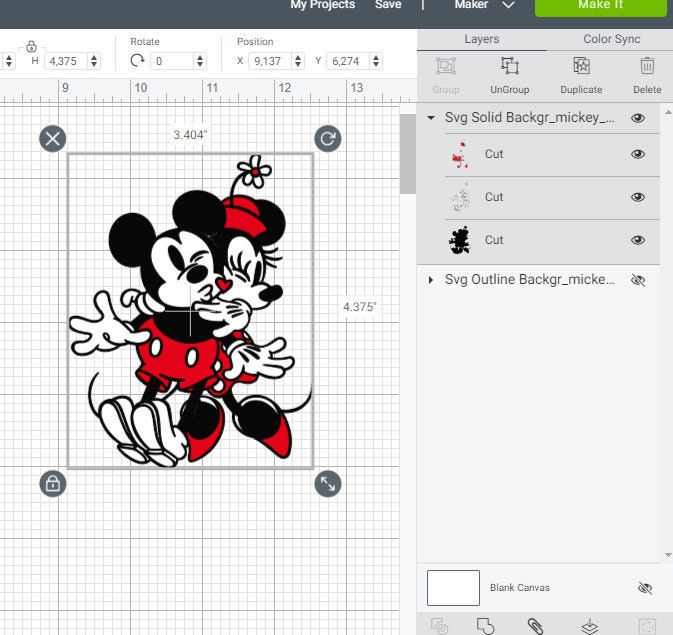Hide the Svg Solid Backgr_mickey group
The width and height of the screenshot is (673, 635).
click(x=638, y=118)
